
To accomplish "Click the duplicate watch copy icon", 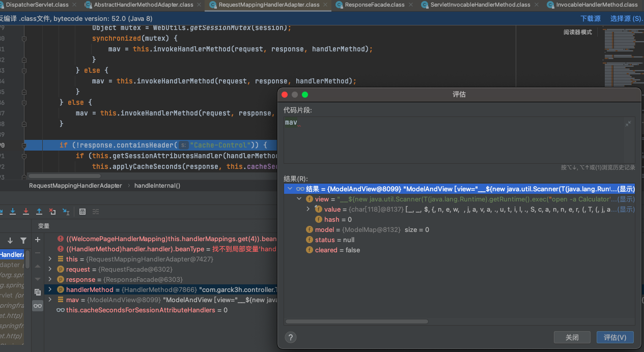I will tap(38, 292).
